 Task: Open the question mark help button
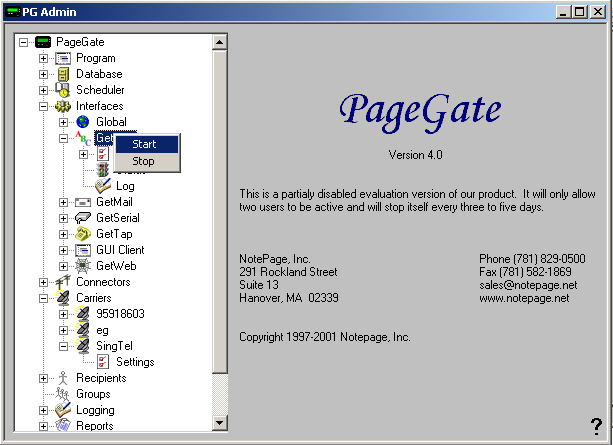[596, 426]
